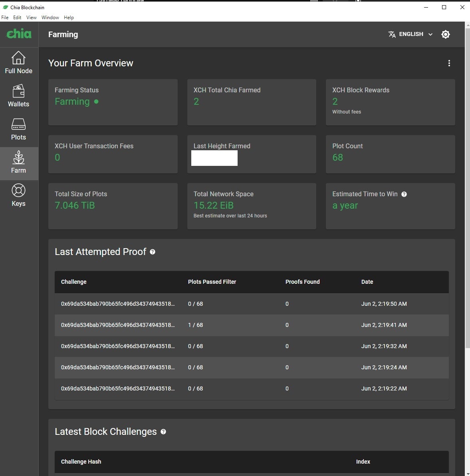
Task: Click challenge hash dated 2:19:22 AM
Action: [118, 388]
